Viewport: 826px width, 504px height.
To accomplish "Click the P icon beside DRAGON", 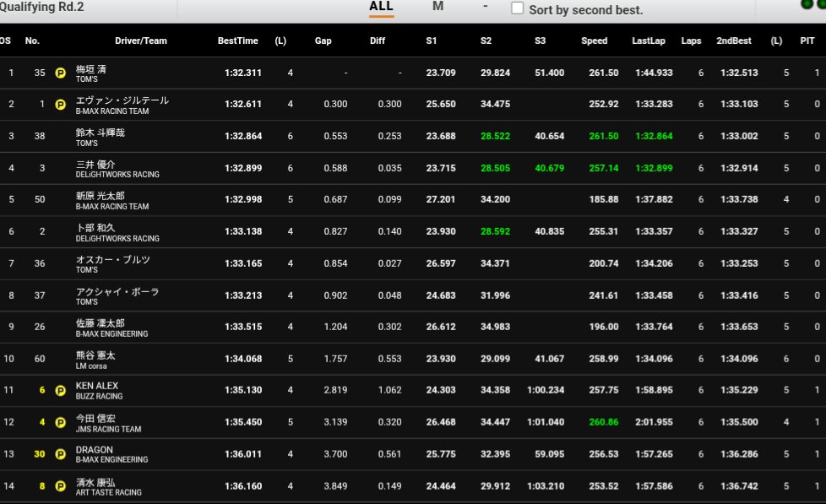I will [61, 454].
